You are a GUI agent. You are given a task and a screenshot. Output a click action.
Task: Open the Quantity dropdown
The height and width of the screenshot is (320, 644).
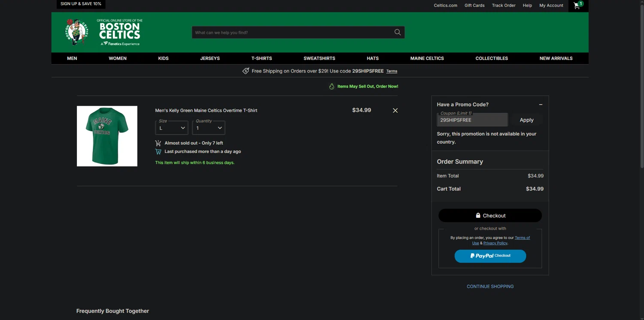pos(209,128)
